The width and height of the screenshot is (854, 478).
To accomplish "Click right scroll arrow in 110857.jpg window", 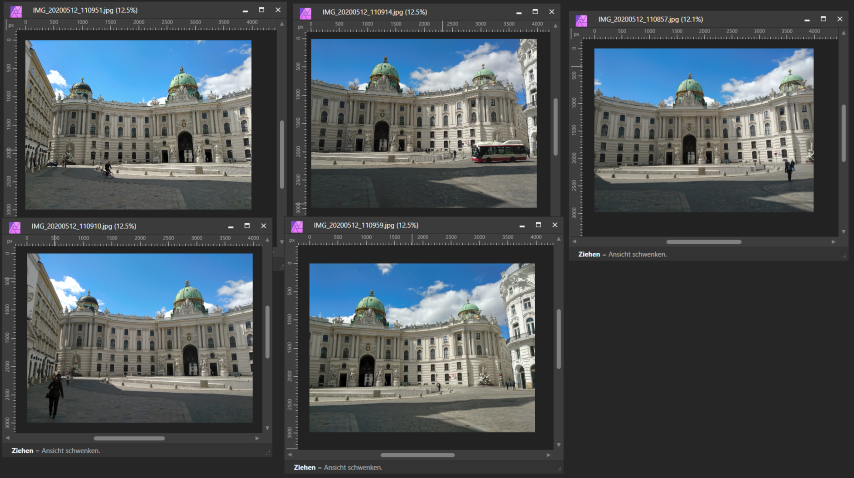I will click(833, 242).
